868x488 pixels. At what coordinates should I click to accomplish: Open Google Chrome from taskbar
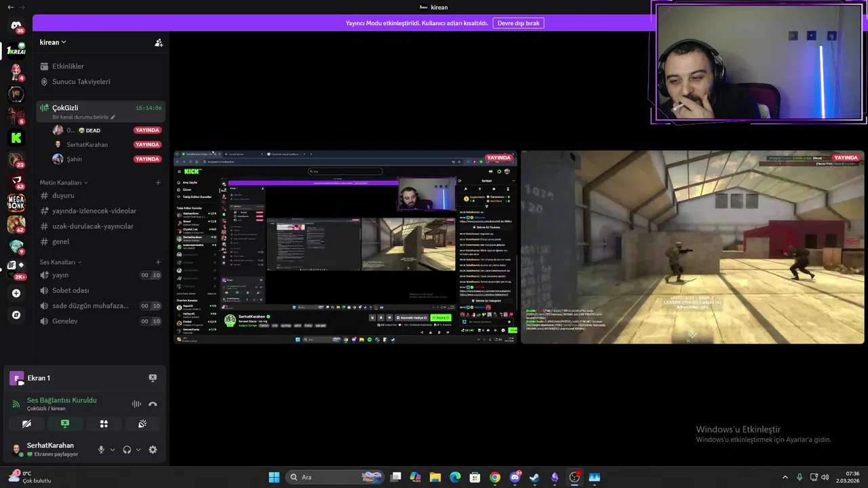pyautogui.click(x=495, y=477)
